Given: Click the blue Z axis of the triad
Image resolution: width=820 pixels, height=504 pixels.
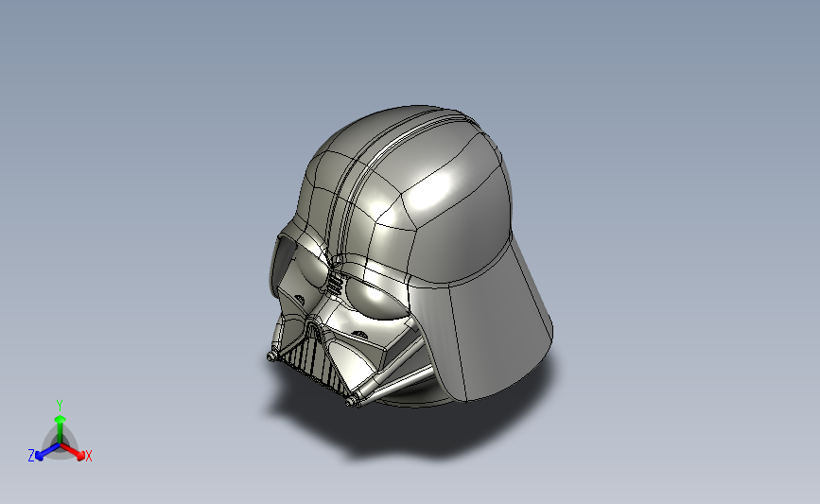Looking at the screenshot, I should tap(48, 452).
